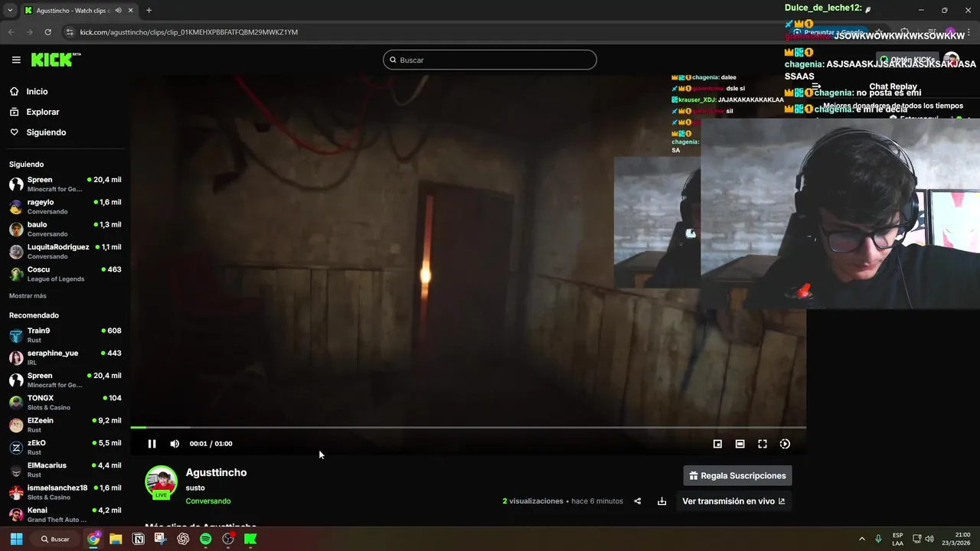Open Train9's recommended channel
980x551 pixels.
click(x=65, y=335)
